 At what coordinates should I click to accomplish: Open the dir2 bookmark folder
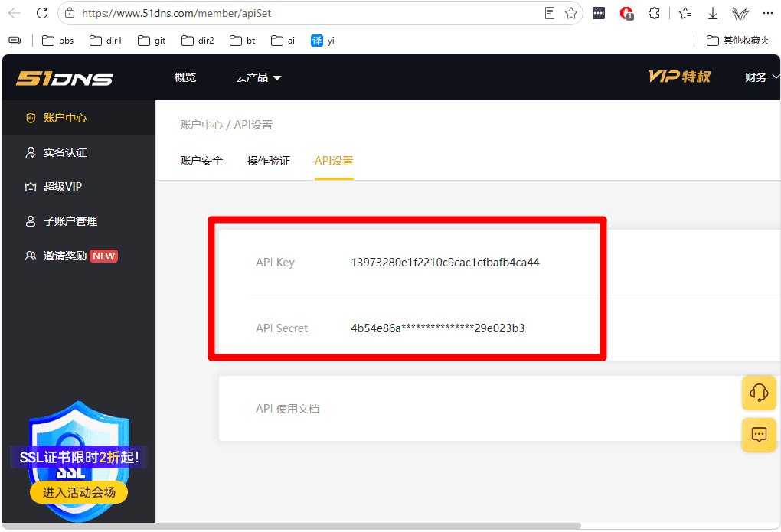coord(198,41)
